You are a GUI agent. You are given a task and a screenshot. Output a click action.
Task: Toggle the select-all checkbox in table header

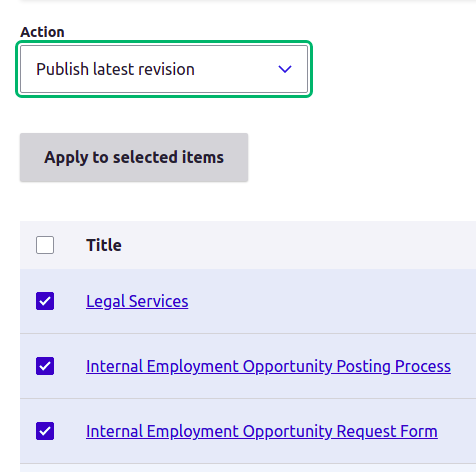(45, 245)
